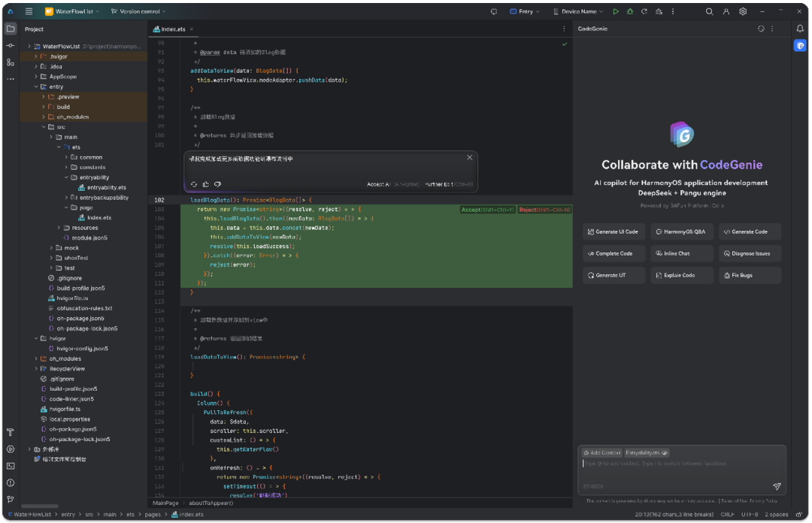Select hvigor-config.json5 in the project tree
812x523 pixels.
click(x=78, y=349)
